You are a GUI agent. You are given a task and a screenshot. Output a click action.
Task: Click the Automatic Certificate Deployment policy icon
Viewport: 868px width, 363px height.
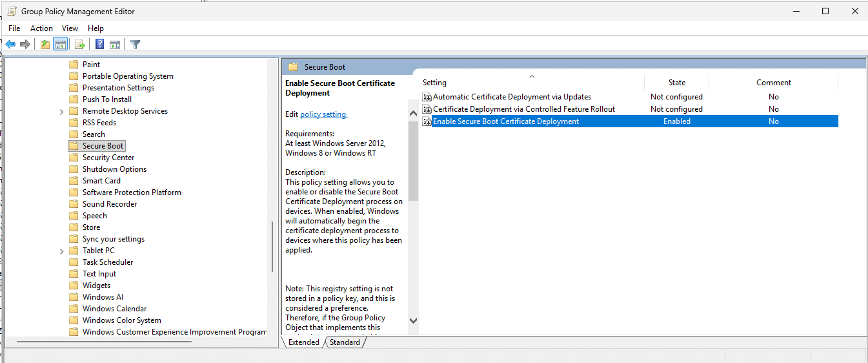pyautogui.click(x=427, y=97)
